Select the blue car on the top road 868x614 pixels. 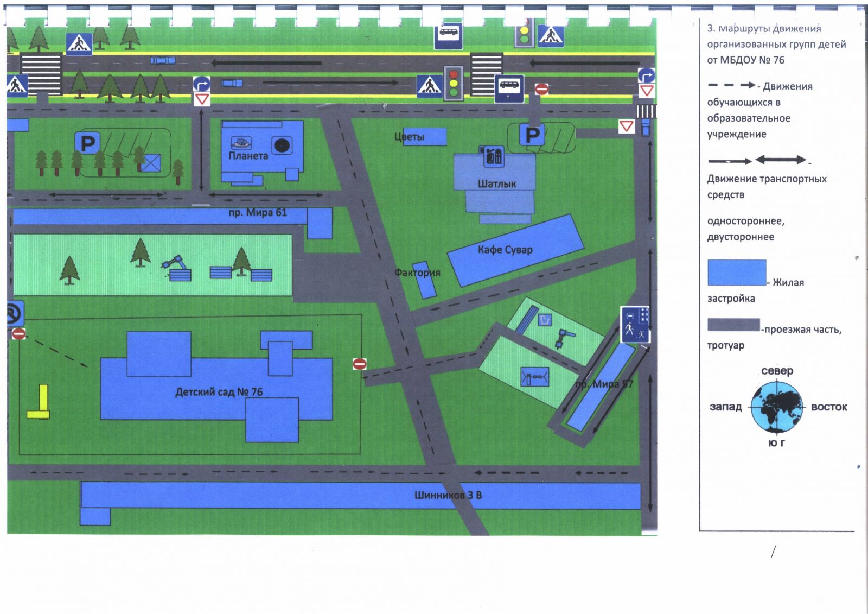(x=163, y=60)
